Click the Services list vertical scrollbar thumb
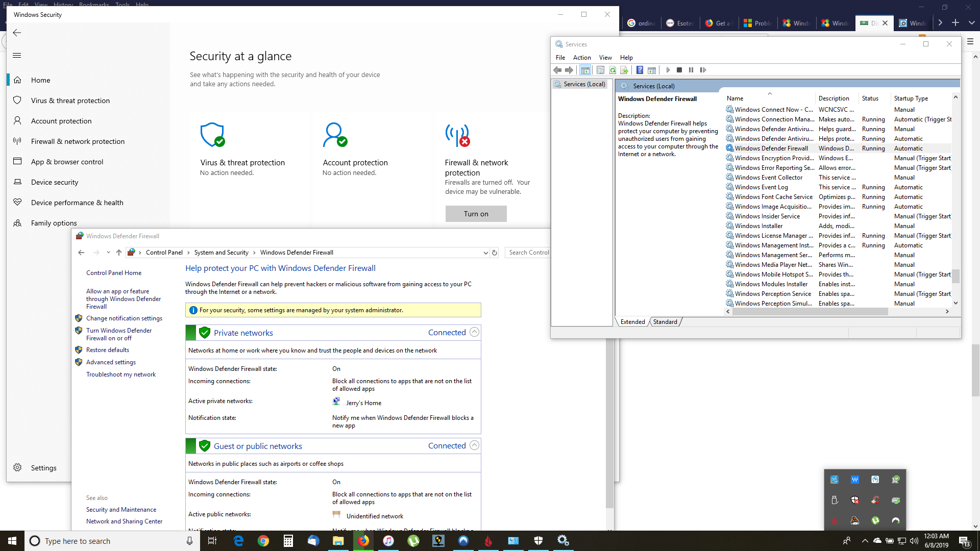This screenshot has width=980, height=551. point(955,276)
